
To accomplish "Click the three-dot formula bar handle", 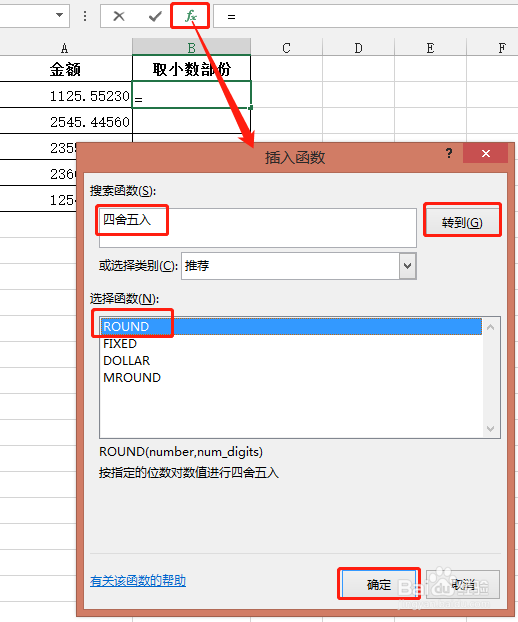I will 85,16.
